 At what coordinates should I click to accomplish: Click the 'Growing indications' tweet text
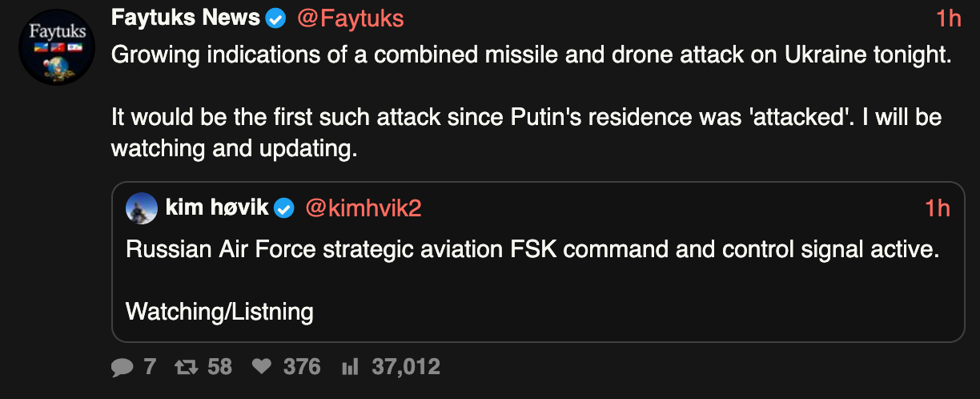pos(530,54)
